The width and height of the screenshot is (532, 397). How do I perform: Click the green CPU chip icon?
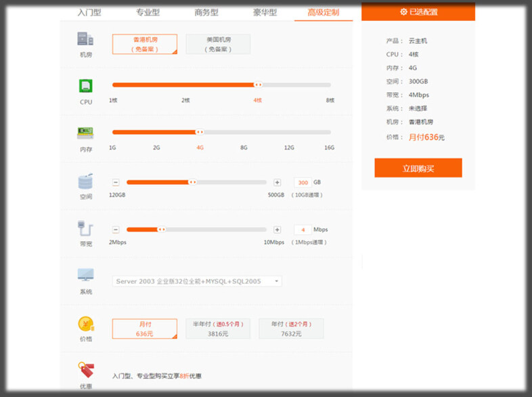tap(85, 86)
